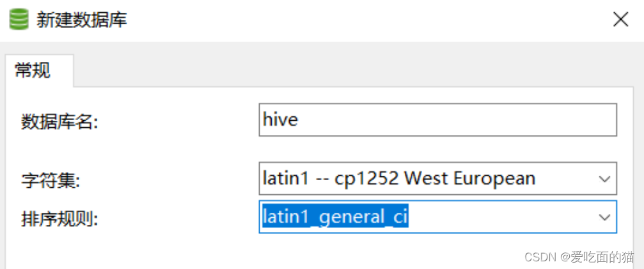Click the 数据库名 label

click(x=59, y=122)
